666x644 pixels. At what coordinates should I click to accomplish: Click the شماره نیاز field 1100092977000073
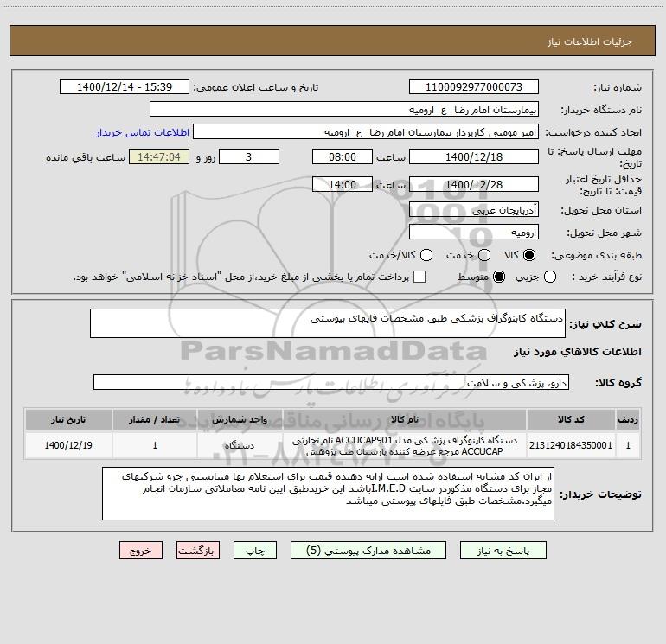coord(474,86)
